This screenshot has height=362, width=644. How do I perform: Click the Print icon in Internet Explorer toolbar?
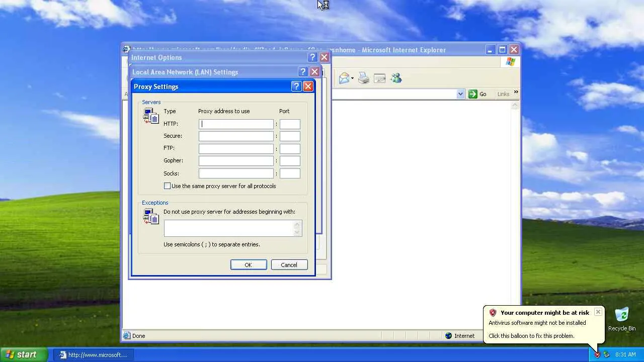(363, 78)
